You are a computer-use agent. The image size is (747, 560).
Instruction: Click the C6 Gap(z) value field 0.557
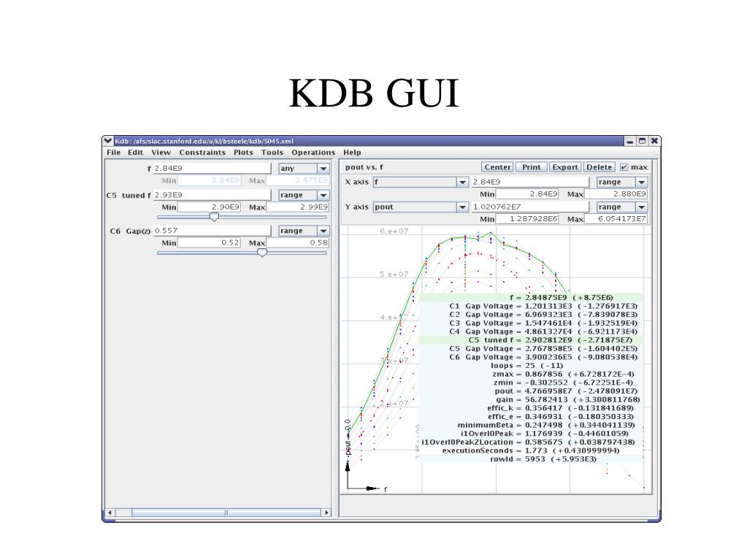[x=212, y=231]
